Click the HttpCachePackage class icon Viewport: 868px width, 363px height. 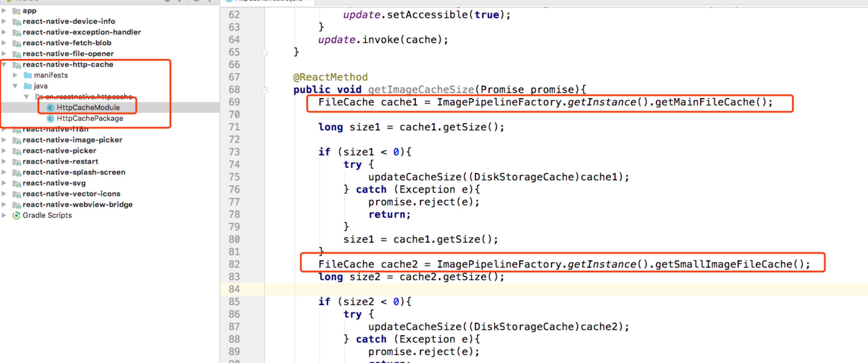(x=50, y=118)
